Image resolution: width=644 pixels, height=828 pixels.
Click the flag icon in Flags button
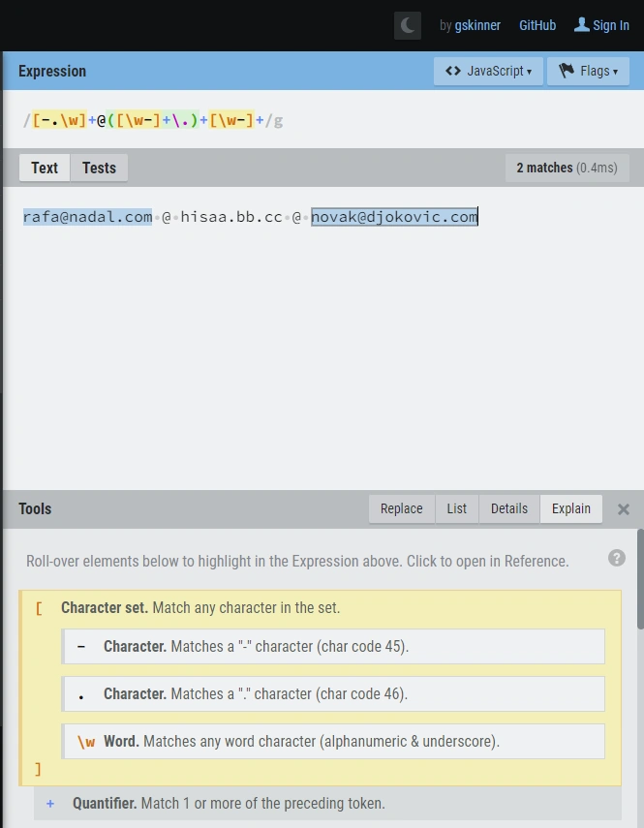567,71
